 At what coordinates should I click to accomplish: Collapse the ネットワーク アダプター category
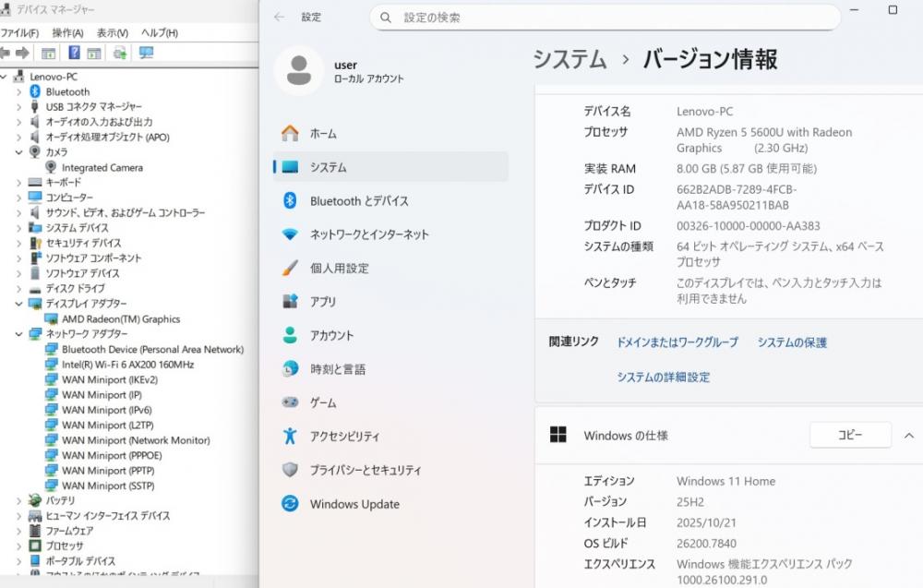pyautogui.click(x=18, y=334)
